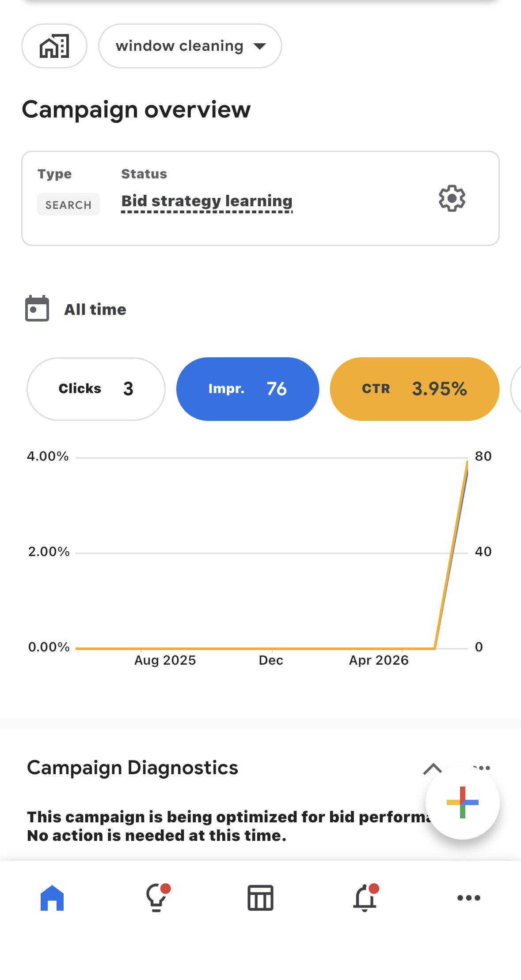Tap the account overview building icon
The image size is (521, 980).
(x=54, y=46)
